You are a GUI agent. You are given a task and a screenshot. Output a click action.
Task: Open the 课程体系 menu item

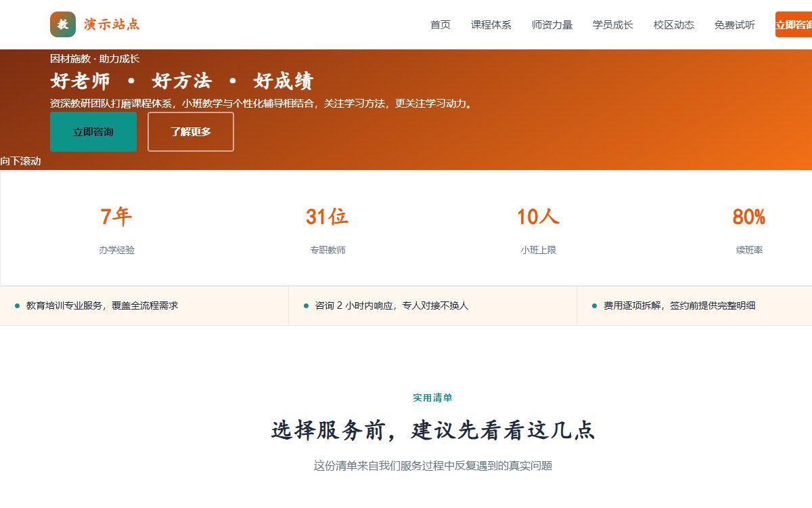491,25
